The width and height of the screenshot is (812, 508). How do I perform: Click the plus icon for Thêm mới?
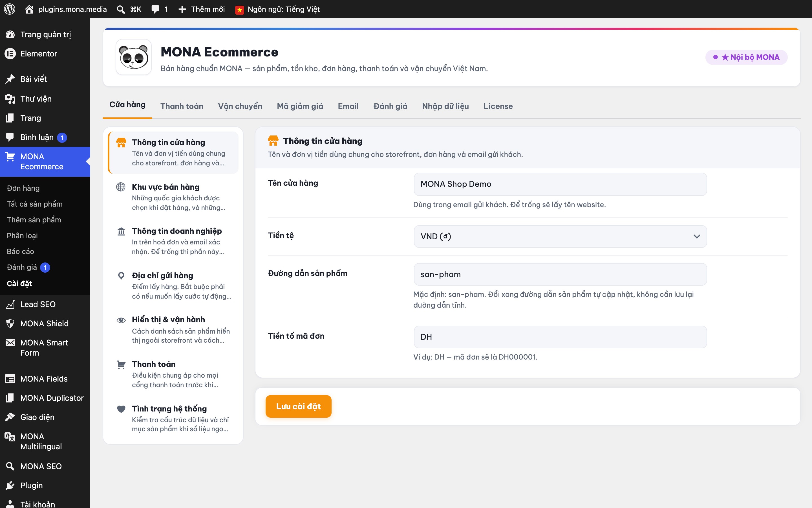click(x=182, y=9)
